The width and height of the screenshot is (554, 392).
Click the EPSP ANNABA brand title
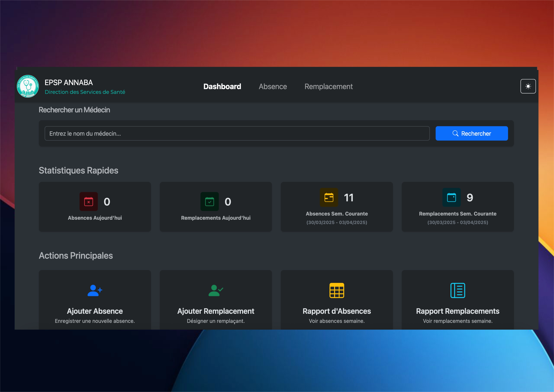pos(69,82)
